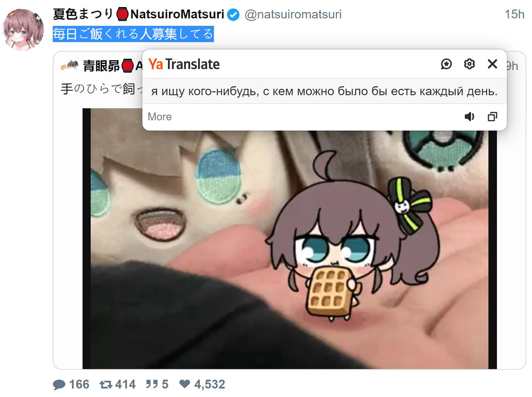This screenshot has width=532, height=397.
Task: Open the Ya Translate logo
Action: [x=184, y=64]
